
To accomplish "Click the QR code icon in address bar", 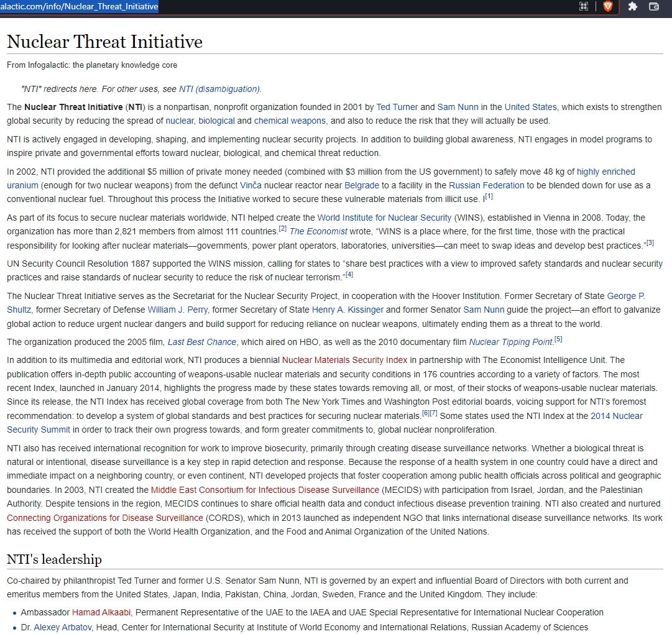I will pos(583,6).
